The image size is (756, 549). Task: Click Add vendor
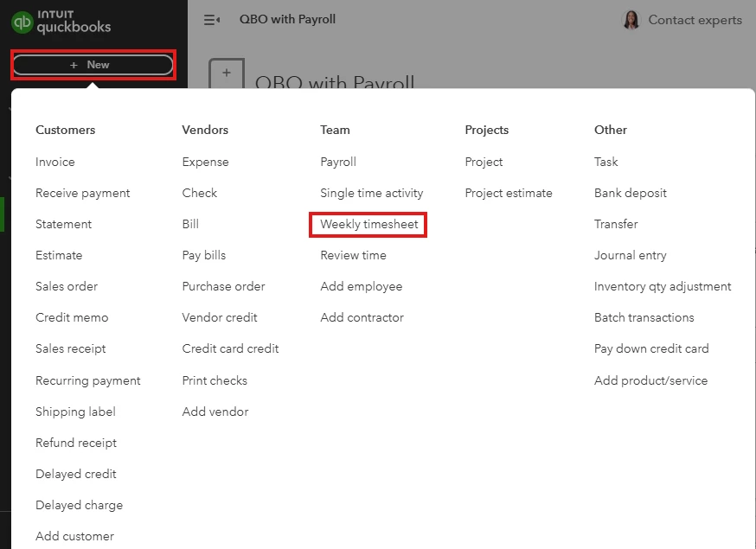pos(215,412)
